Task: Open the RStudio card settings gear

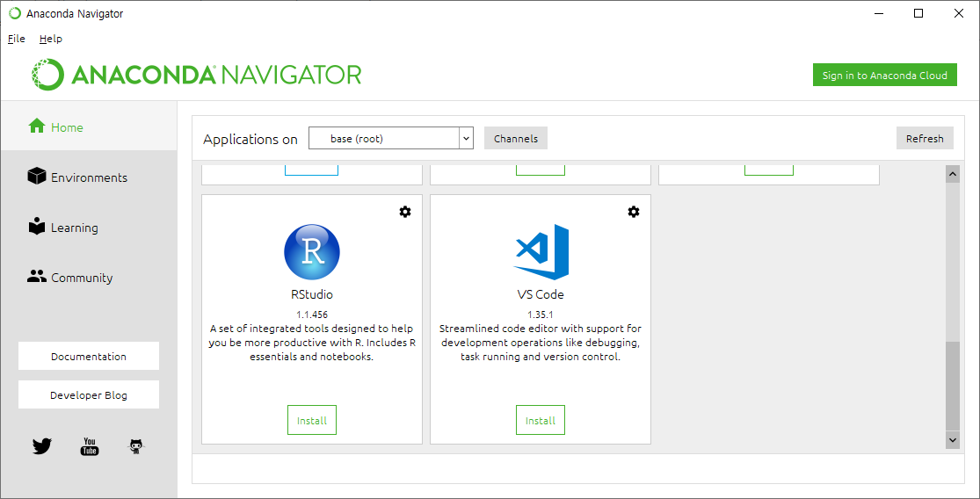Action: pos(405,212)
